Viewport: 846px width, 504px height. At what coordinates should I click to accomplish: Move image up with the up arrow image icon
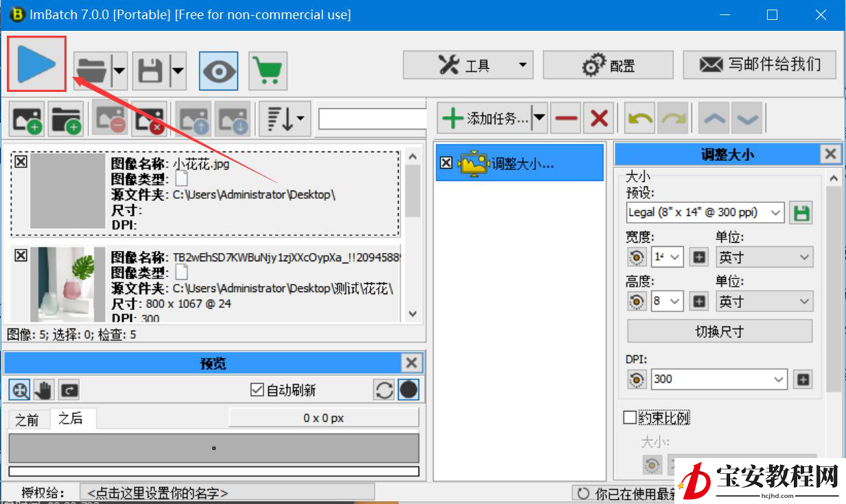click(193, 119)
